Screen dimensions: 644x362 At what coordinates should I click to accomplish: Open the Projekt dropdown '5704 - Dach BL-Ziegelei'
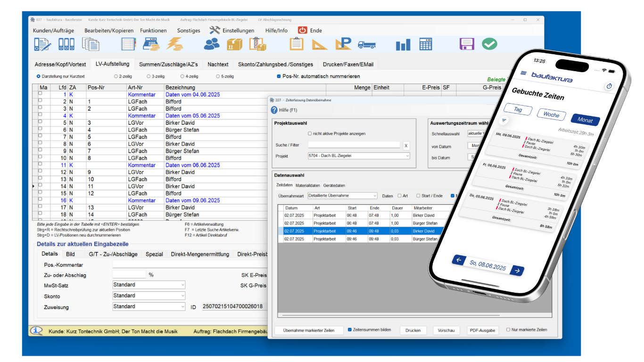pyautogui.click(x=359, y=156)
